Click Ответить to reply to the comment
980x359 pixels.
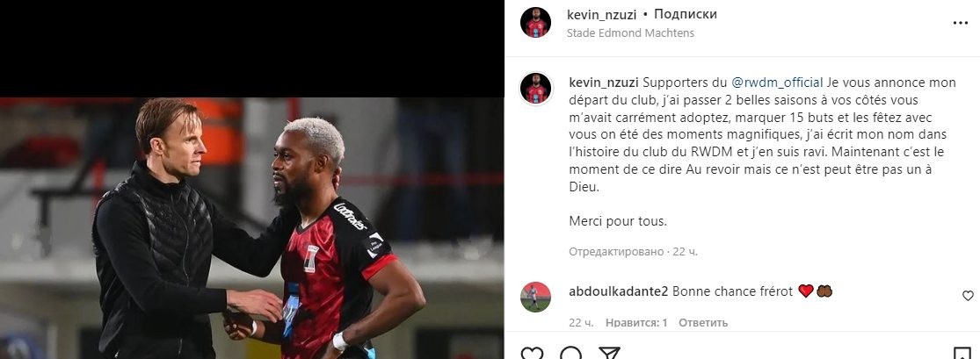click(x=703, y=323)
